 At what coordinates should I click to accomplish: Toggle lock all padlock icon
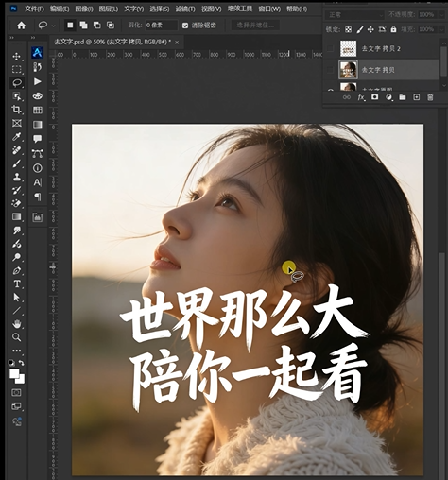[393, 29]
